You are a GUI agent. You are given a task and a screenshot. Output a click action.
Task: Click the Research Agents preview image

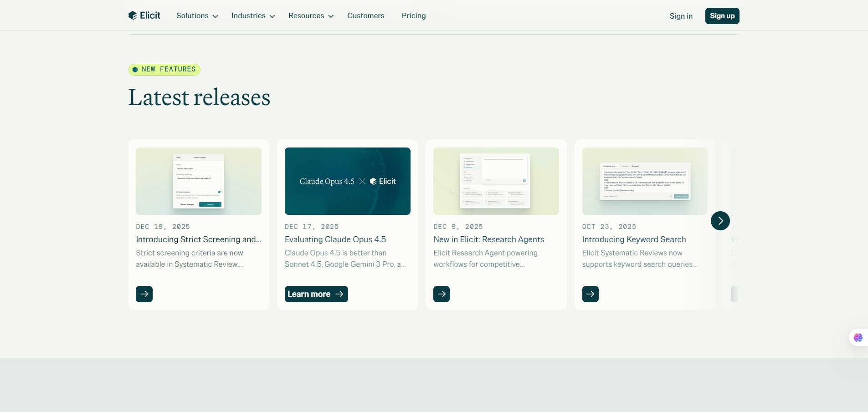click(496, 181)
